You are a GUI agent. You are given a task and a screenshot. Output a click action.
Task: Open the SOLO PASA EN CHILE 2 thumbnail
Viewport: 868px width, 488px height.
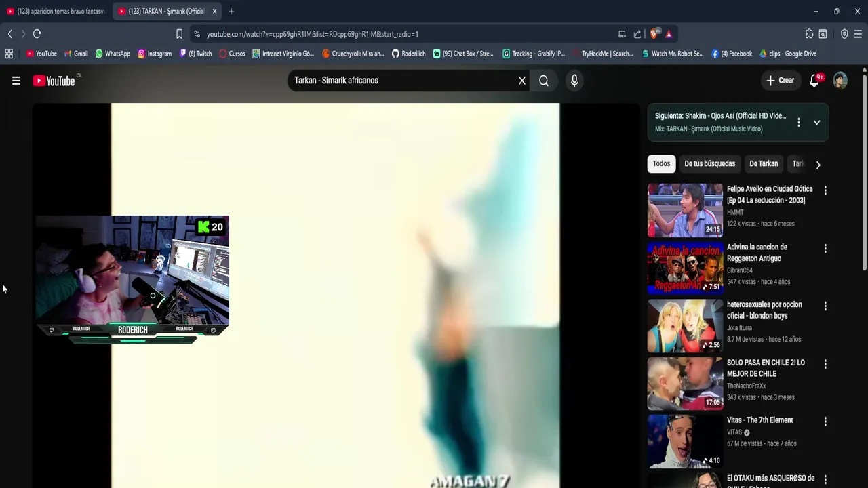(685, 384)
